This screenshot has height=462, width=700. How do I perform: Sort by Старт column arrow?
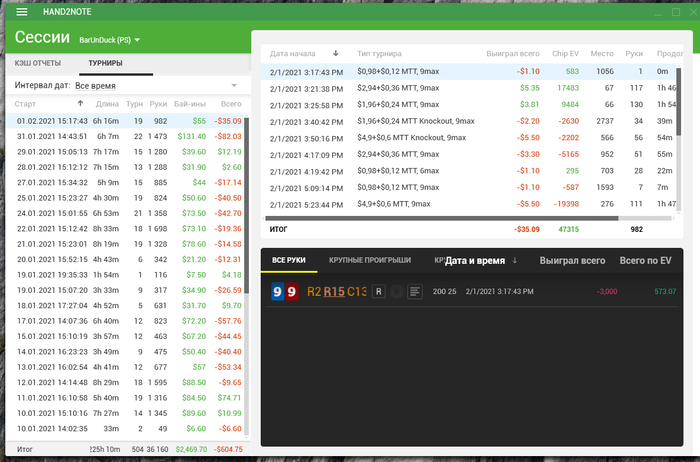80,104
